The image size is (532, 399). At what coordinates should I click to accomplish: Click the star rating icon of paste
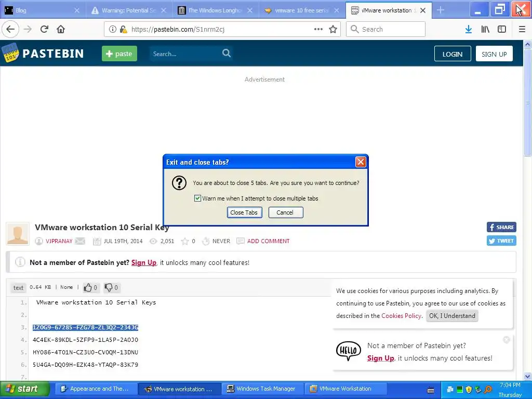point(185,241)
